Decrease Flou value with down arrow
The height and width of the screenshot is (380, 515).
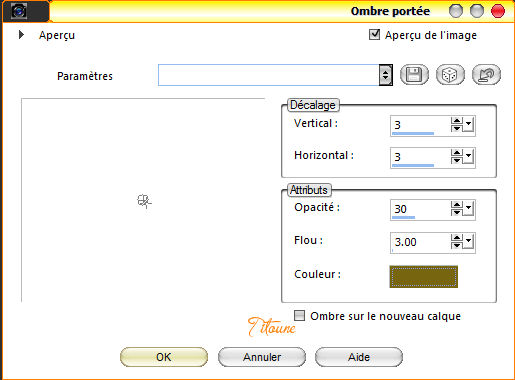coord(457,245)
